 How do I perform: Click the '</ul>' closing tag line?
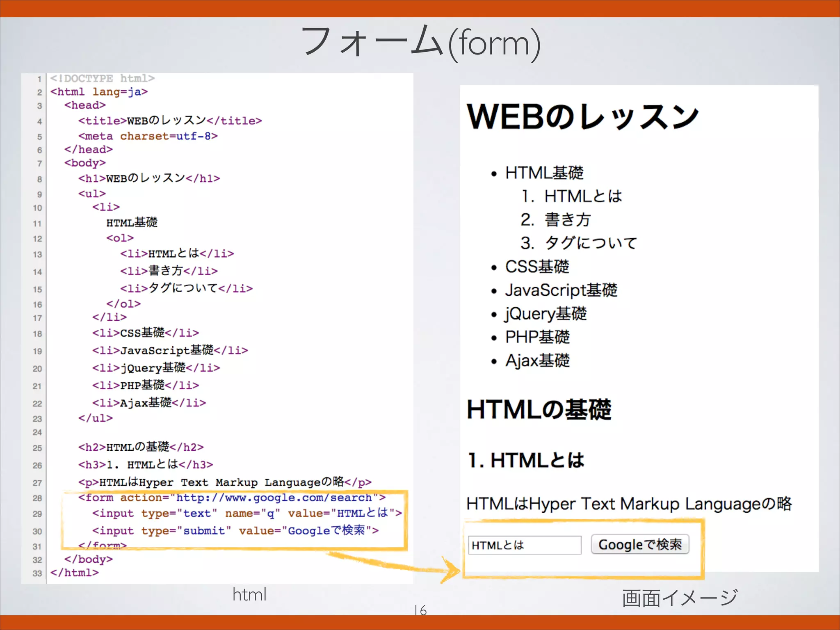click(96, 418)
